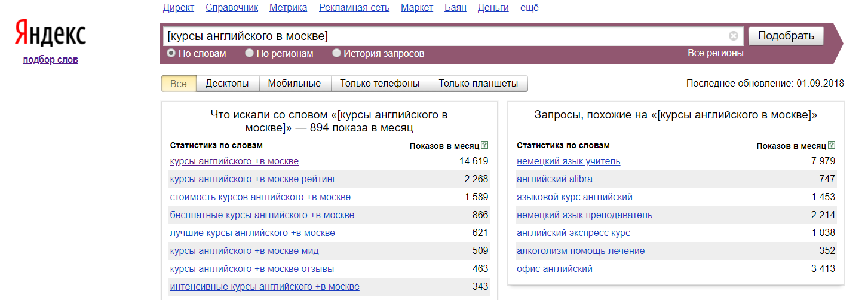Open similar query 'немецкий язык учитель'
Screen dimensions: 868x300
coord(568,161)
